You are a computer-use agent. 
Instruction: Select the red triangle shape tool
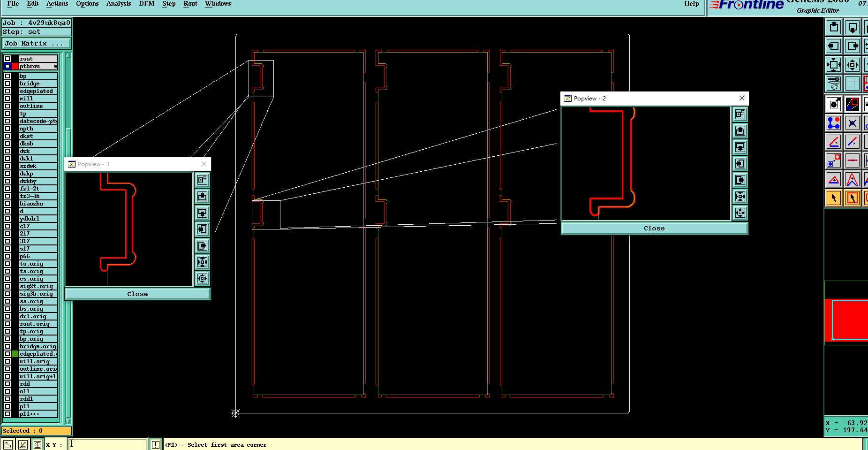coord(834,179)
